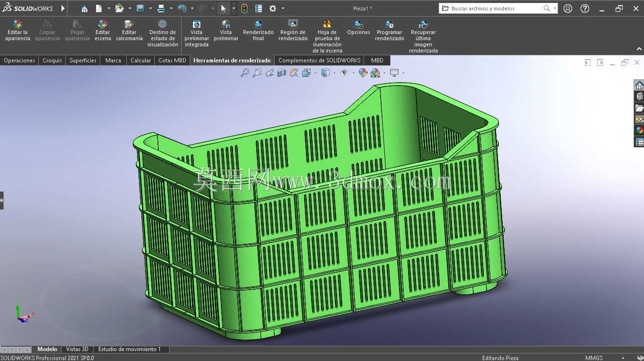Click Edit appearance sphere in viewport toolbar

coord(363,73)
